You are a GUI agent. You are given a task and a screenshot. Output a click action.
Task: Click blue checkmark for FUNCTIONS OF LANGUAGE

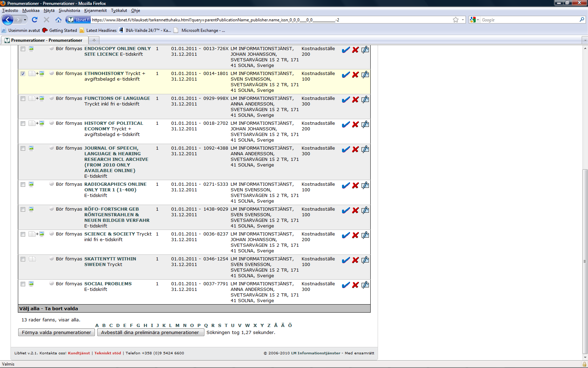(346, 100)
